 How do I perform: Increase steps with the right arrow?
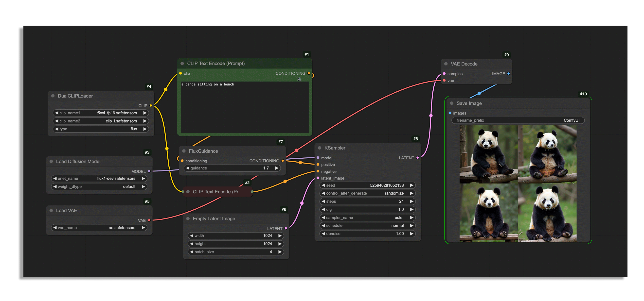411,201
